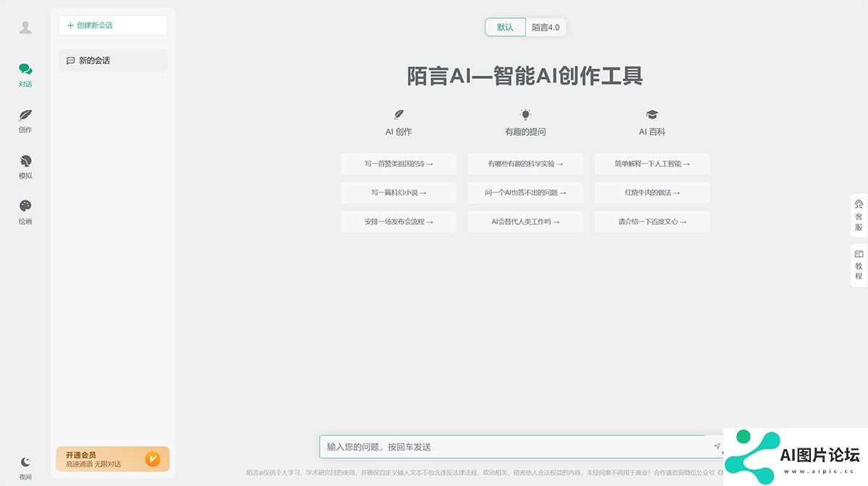Click the 有趣的提问 column label
Viewport: 868px width, 486px height.
pyautogui.click(x=526, y=132)
